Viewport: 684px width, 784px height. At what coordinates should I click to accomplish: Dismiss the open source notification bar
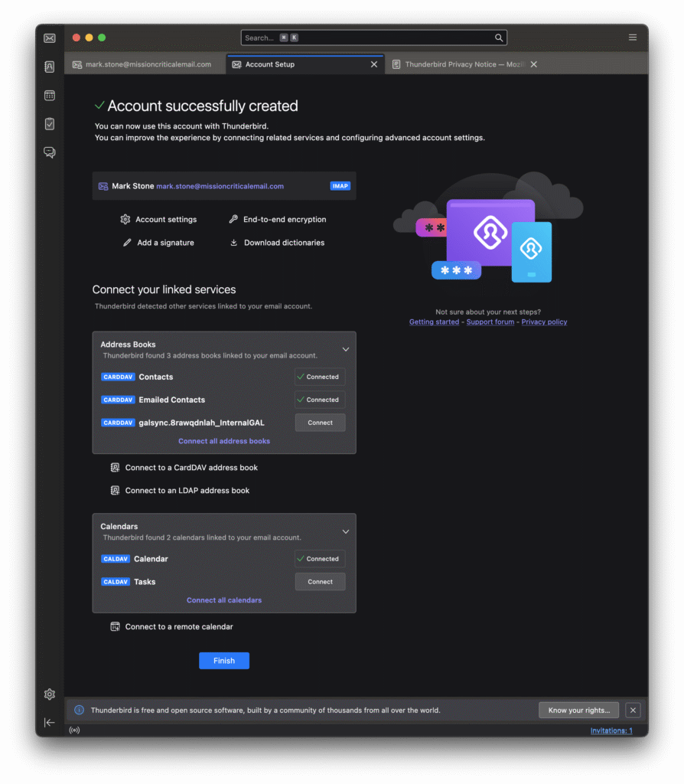coord(633,710)
